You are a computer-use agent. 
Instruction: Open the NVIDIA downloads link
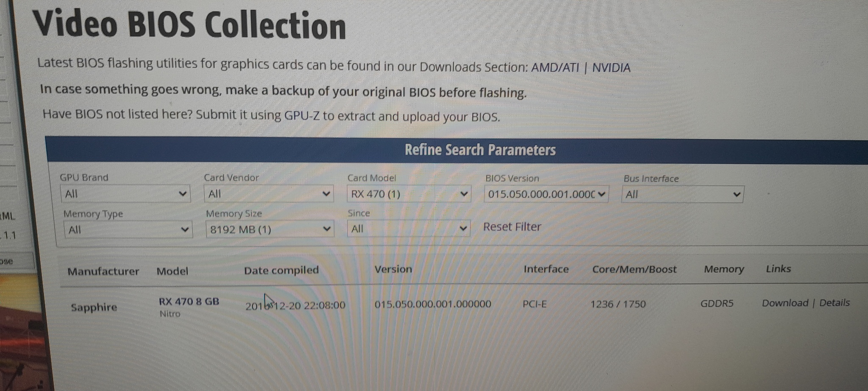pyautogui.click(x=611, y=68)
